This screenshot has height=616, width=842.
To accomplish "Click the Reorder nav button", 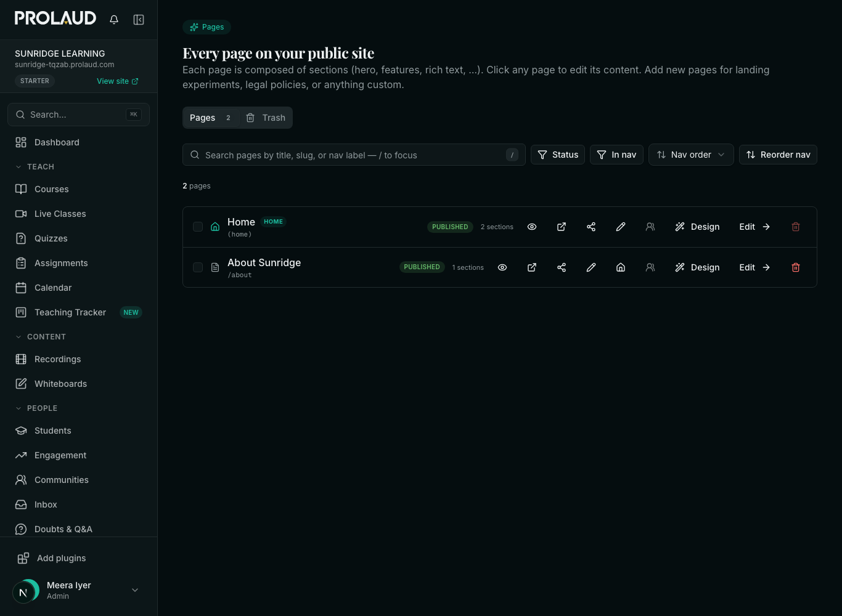I will pos(778,155).
